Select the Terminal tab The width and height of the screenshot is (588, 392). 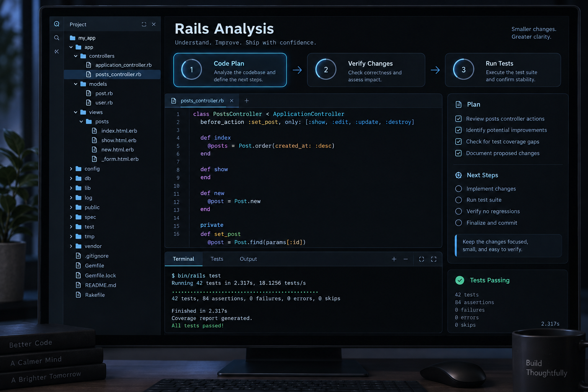click(x=183, y=259)
